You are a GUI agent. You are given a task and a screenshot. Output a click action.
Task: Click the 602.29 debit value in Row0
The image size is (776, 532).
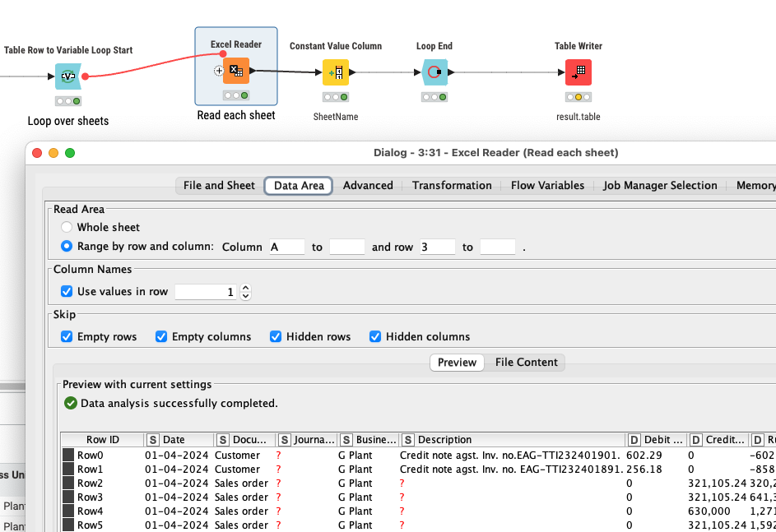click(x=644, y=456)
